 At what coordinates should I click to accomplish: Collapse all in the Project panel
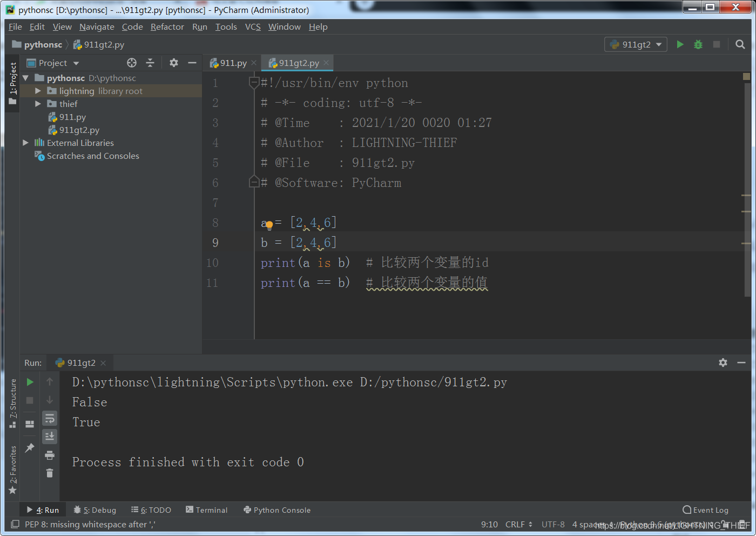(150, 63)
